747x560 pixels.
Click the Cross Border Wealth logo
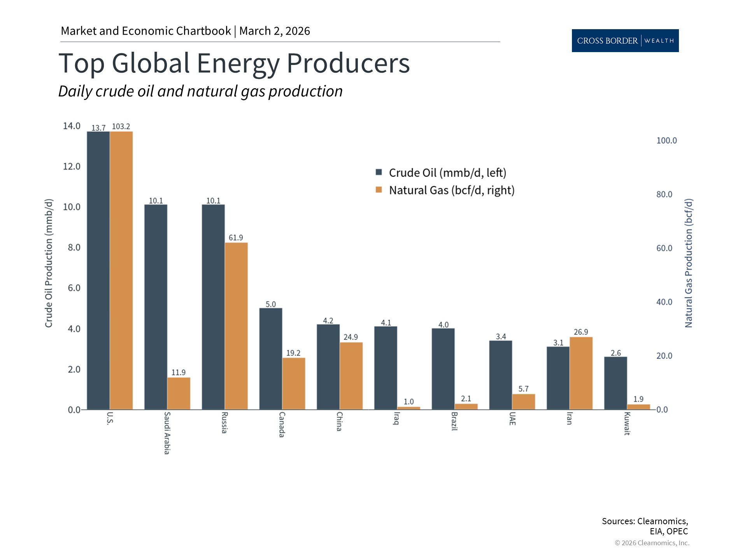625,40
